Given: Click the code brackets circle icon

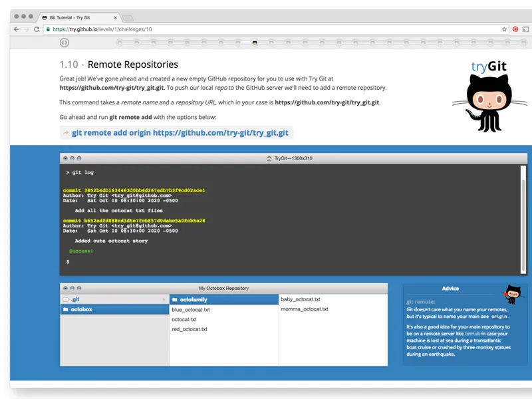Looking at the screenshot, I should (64, 43).
